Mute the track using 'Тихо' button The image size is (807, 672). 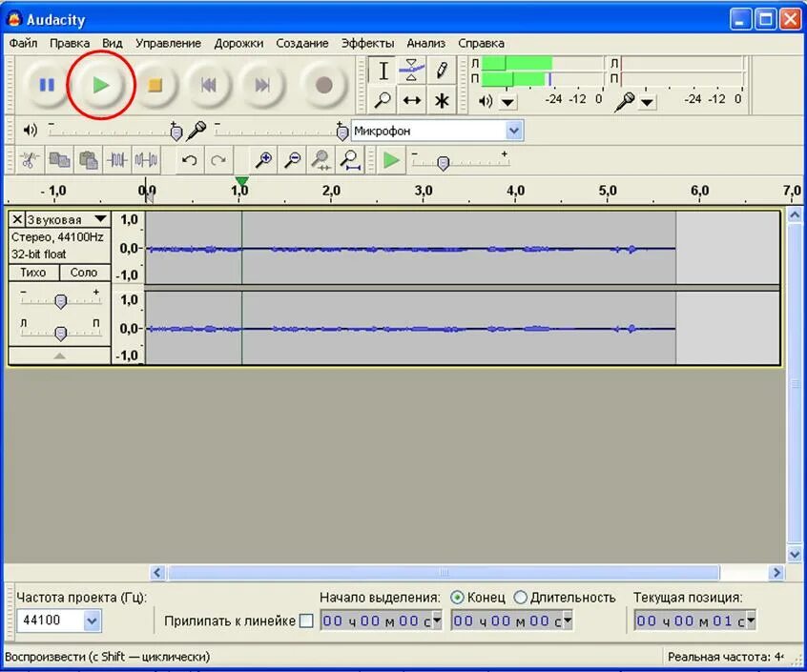[x=33, y=273]
